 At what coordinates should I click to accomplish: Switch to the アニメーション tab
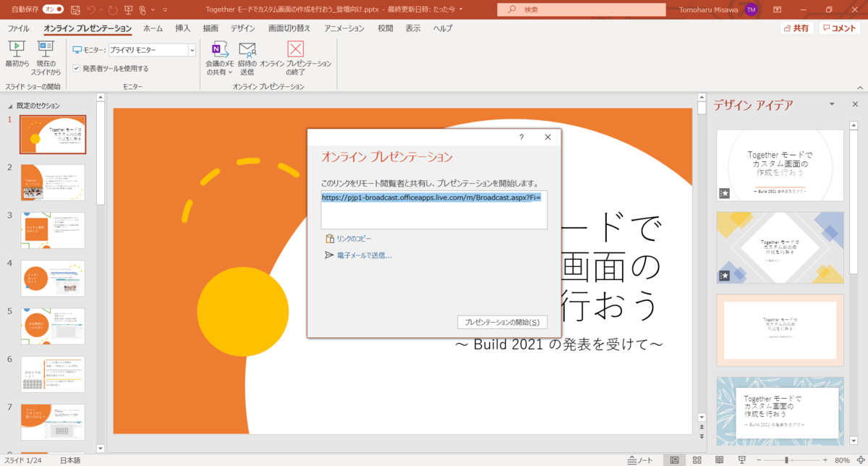click(344, 28)
